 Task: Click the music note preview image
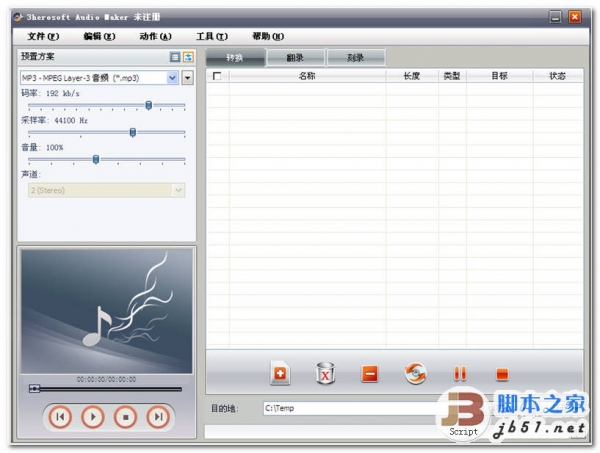pyautogui.click(x=107, y=311)
